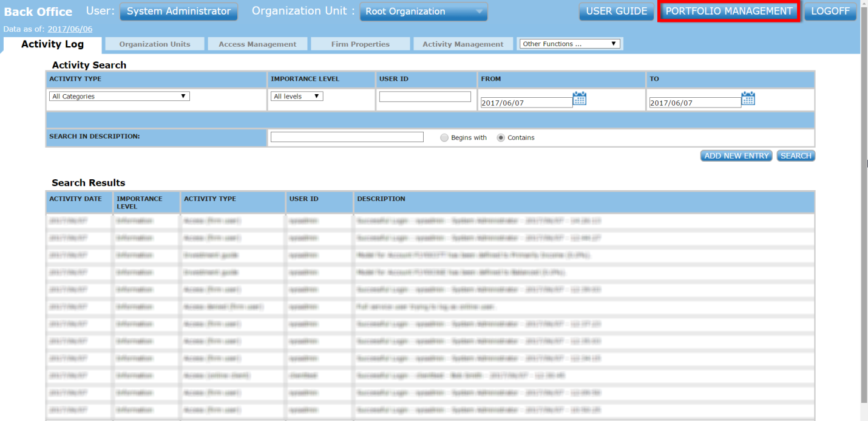Select the 'Begins with' radio button
The image size is (868, 421).
(x=444, y=137)
